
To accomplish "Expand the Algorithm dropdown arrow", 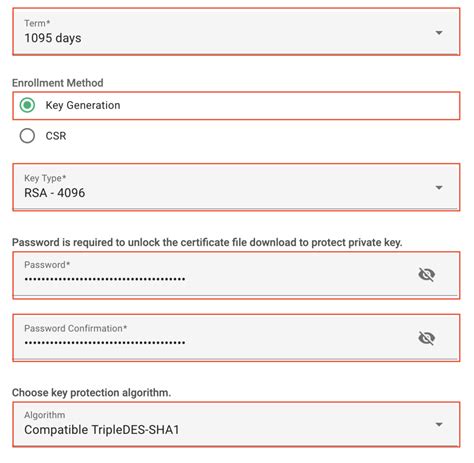I will coord(439,424).
